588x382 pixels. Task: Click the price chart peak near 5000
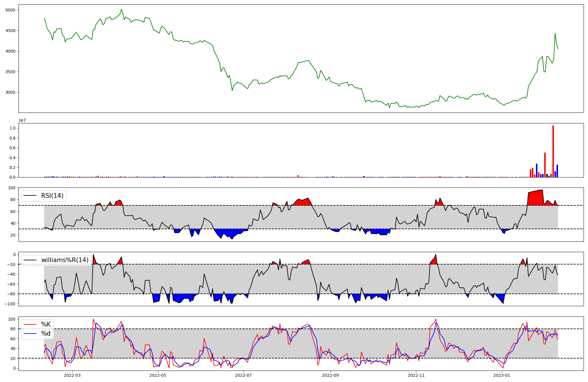121,9
